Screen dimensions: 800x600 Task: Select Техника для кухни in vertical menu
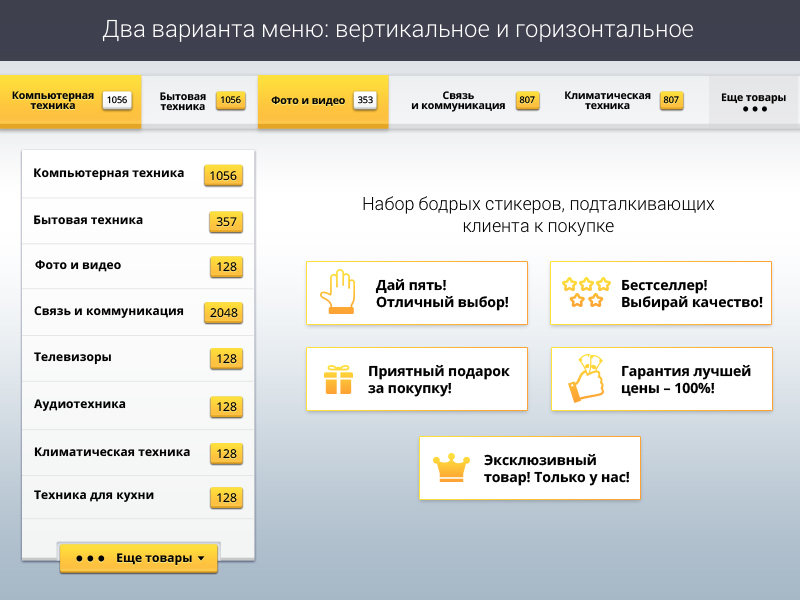[x=138, y=497]
